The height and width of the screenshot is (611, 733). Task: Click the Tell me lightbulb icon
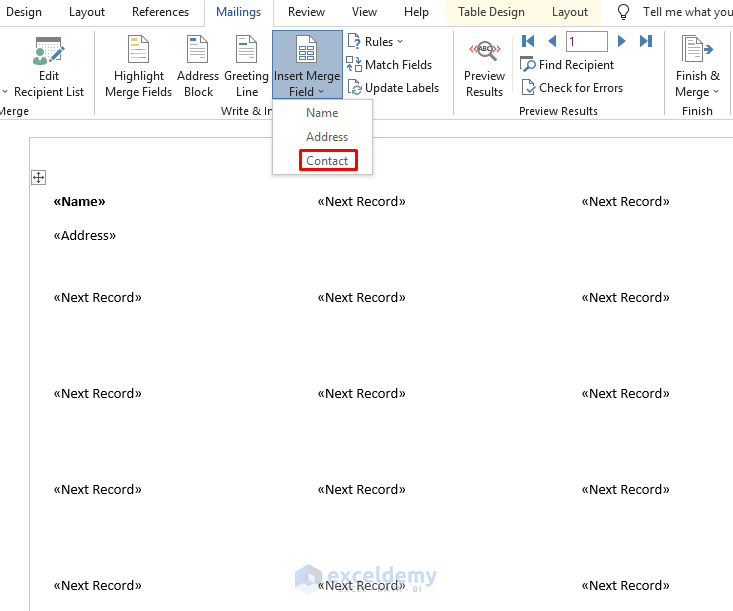[x=623, y=12]
